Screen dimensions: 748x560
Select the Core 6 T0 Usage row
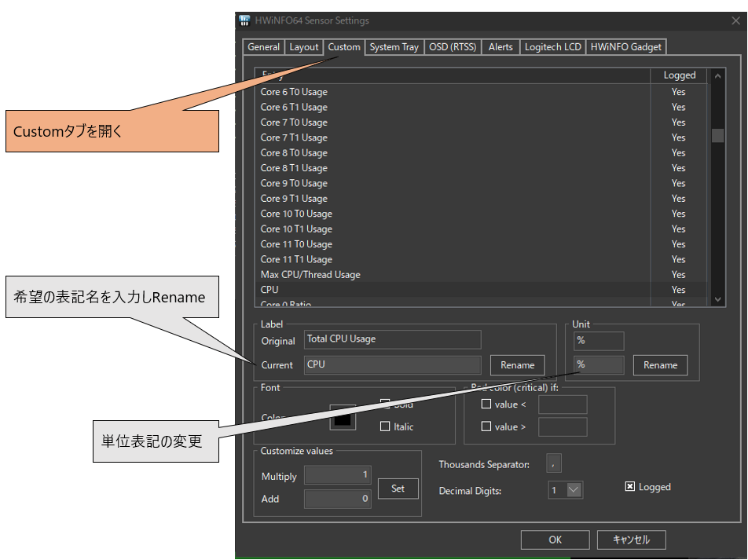[x=480, y=92]
